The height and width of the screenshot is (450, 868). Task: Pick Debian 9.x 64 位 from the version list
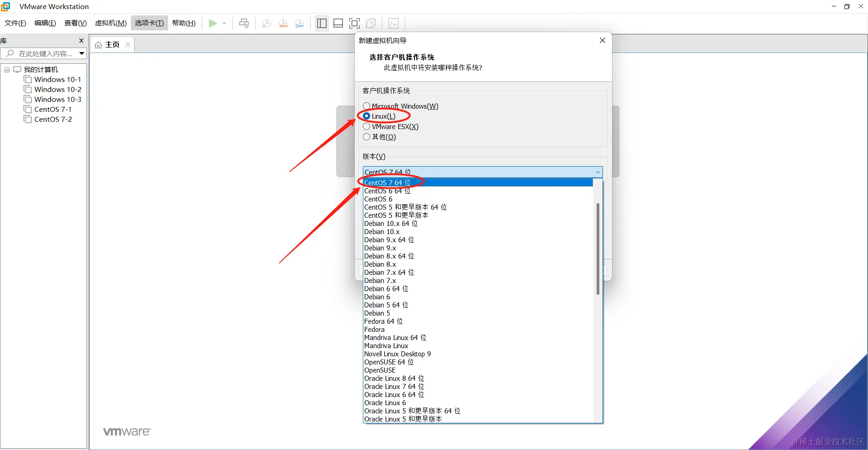(478, 240)
